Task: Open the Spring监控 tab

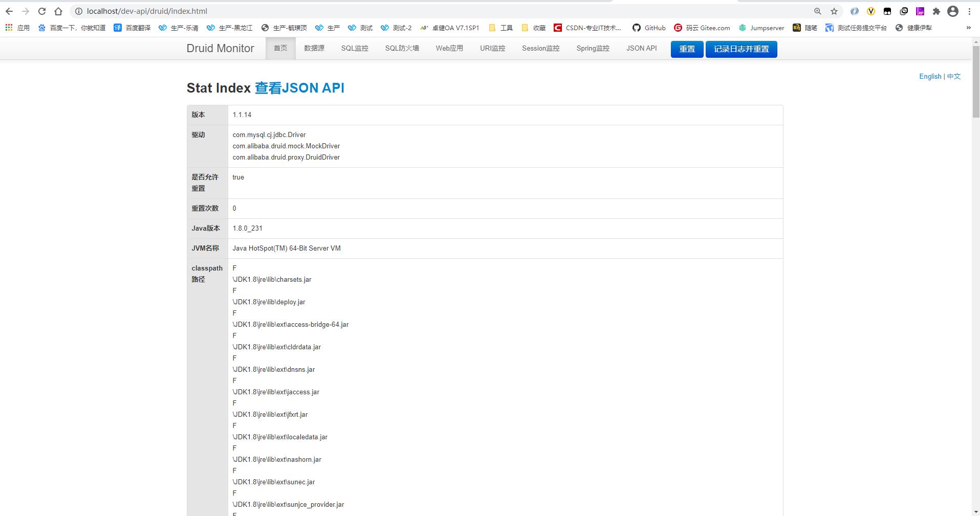Action: (x=593, y=49)
